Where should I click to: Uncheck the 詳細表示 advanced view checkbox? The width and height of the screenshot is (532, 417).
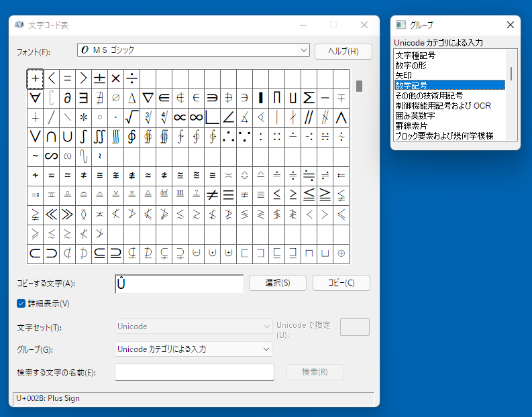(21, 304)
